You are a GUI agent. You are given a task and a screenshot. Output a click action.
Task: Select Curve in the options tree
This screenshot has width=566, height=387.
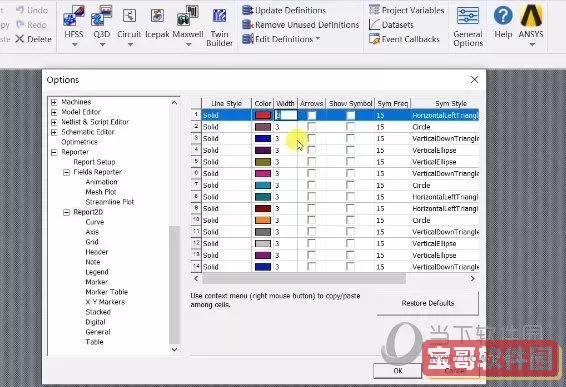click(x=95, y=222)
